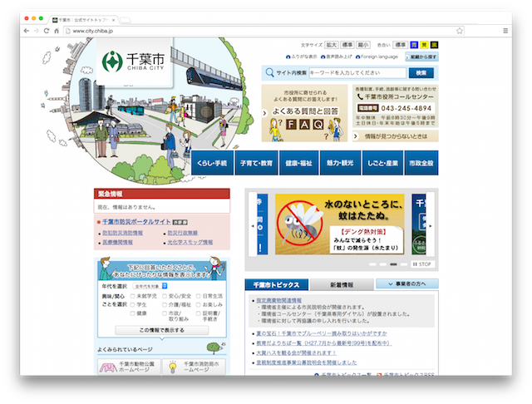The width and height of the screenshot is (532, 404).
Task: Click arrow icon on 情報が見つからないときは
Action: point(356,136)
